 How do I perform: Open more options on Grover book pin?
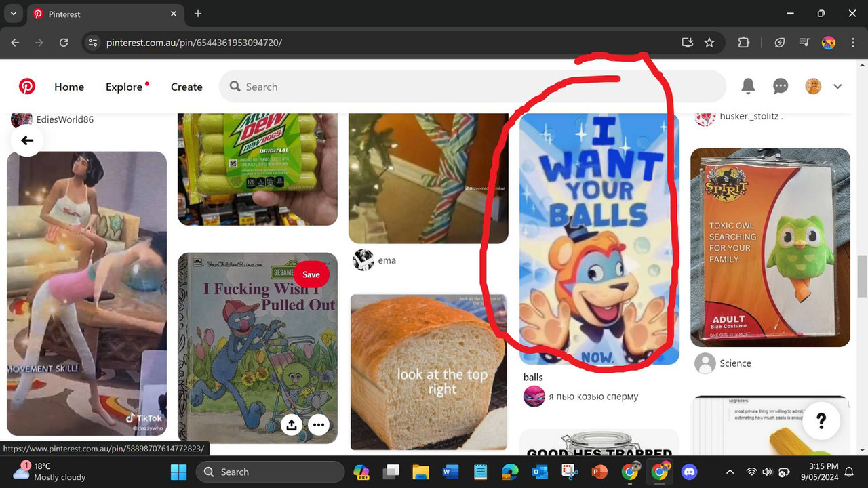pos(319,425)
